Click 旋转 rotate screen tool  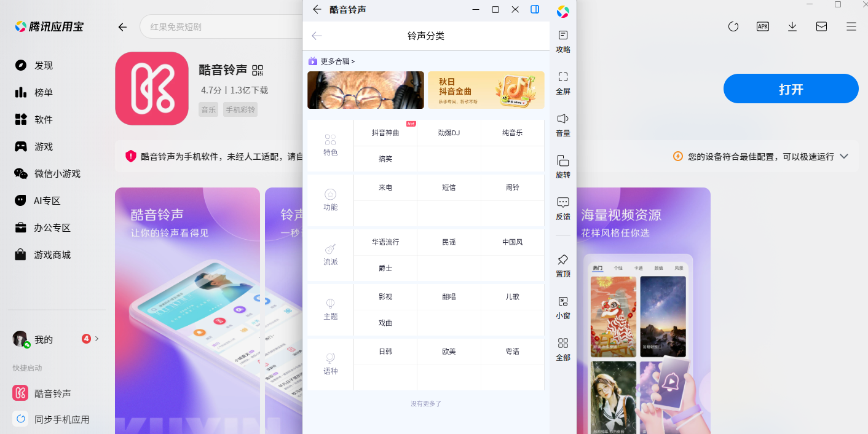point(562,167)
